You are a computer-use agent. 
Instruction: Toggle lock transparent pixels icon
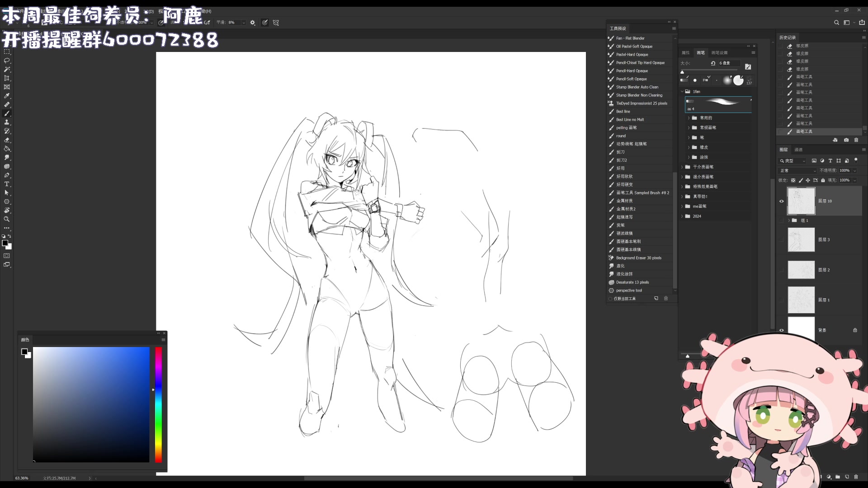[793, 180]
